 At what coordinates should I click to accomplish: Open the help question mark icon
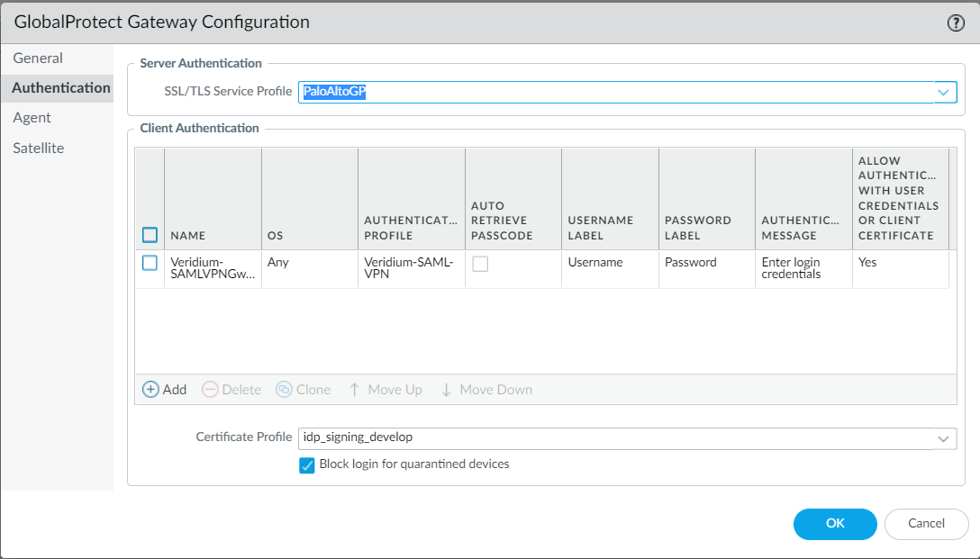pyautogui.click(x=956, y=23)
